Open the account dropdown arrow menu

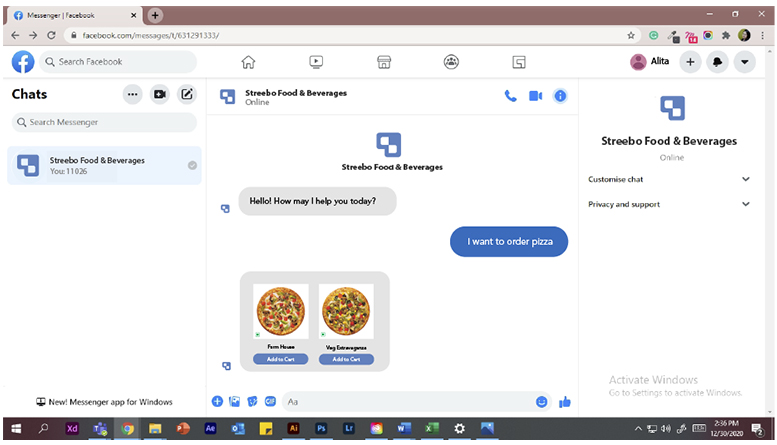(x=744, y=62)
